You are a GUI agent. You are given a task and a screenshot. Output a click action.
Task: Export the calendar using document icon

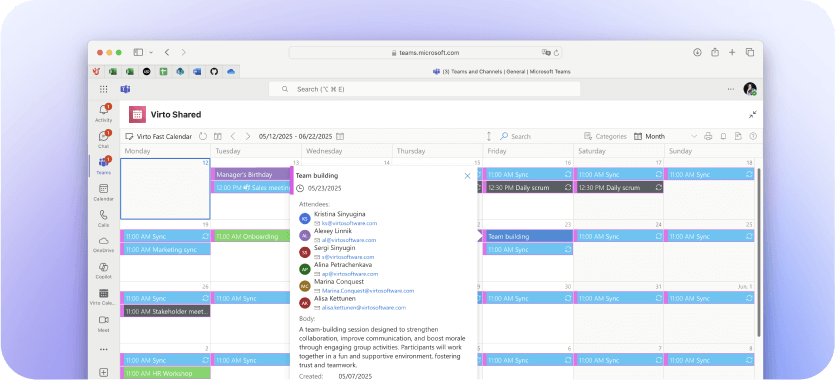(738, 136)
